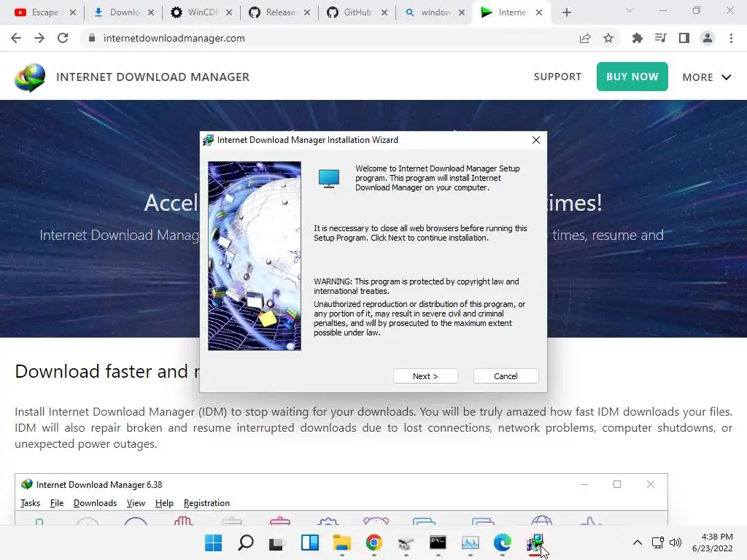Screen dimensions: 747x560
Task: Reload the current page
Action: click(x=63, y=38)
